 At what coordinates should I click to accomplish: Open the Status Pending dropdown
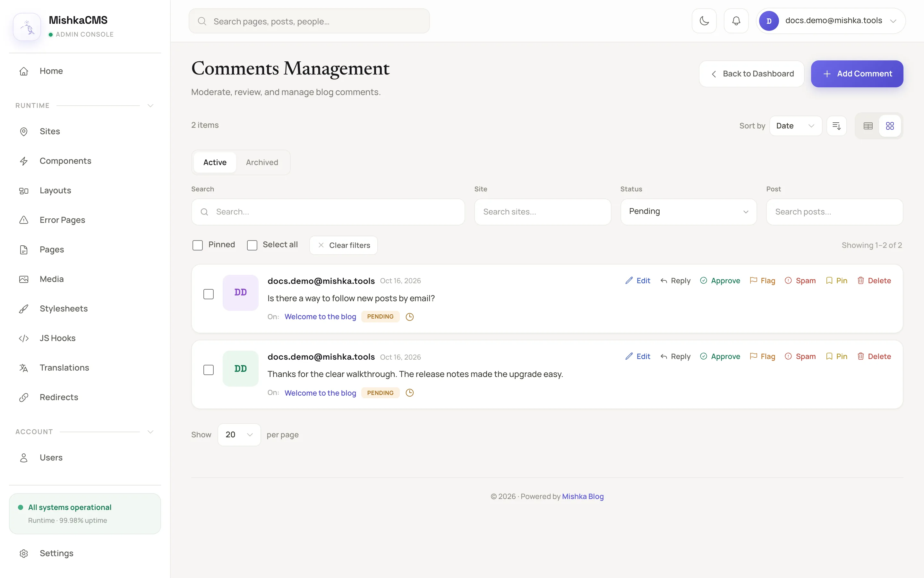pyautogui.click(x=688, y=211)
